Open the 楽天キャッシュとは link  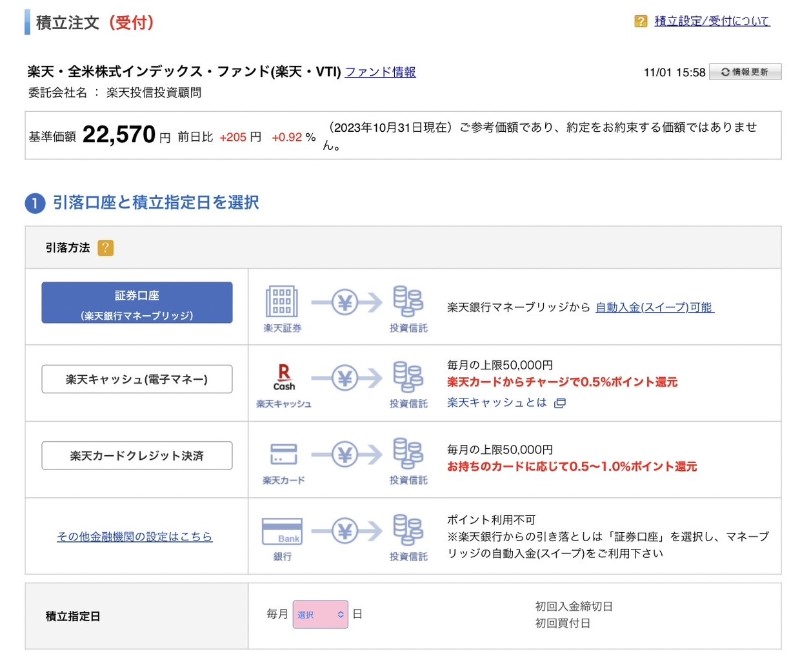(496, 402)
